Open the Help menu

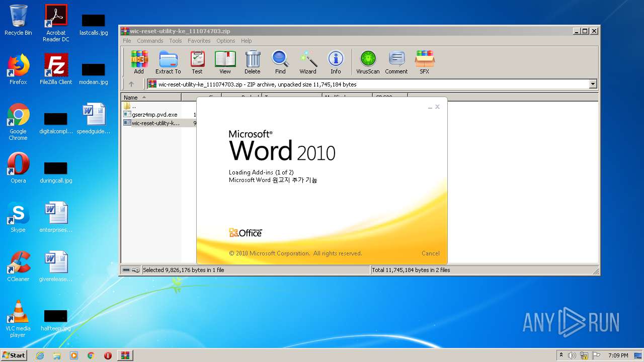coord(246,41)
